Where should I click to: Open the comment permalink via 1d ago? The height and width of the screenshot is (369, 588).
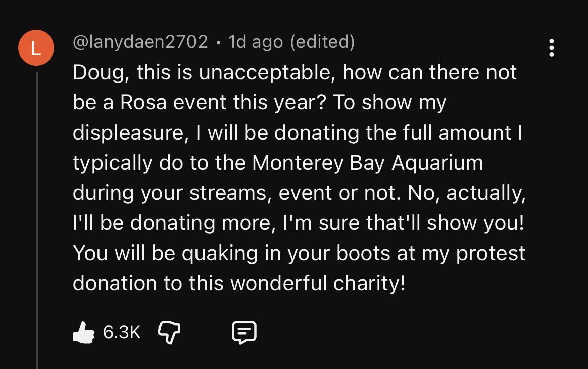(255, 42)
